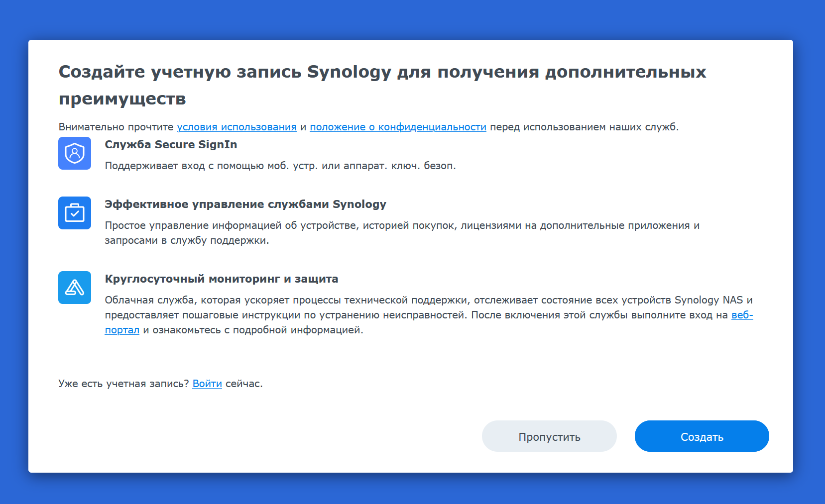Select 'Эффективное управление службами Synology' heading
The width and height of the screenshot is (825, 504).
245,204
